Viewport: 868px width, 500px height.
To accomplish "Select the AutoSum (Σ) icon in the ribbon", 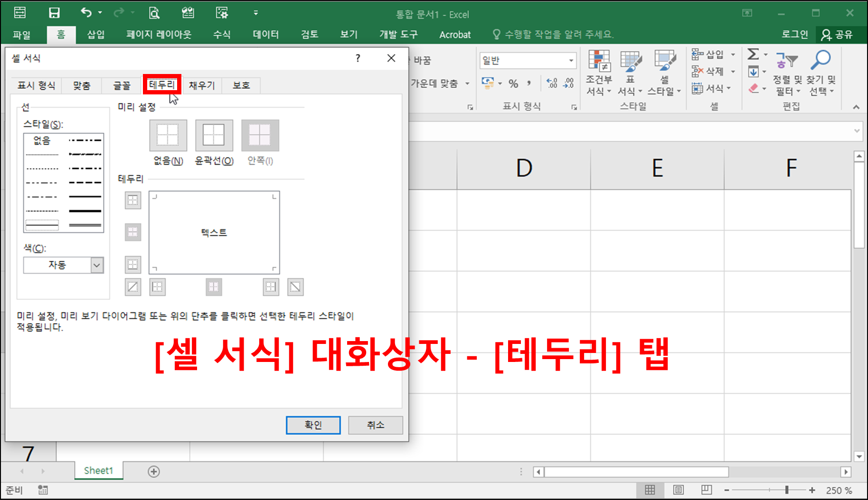I will pos(753,54).
